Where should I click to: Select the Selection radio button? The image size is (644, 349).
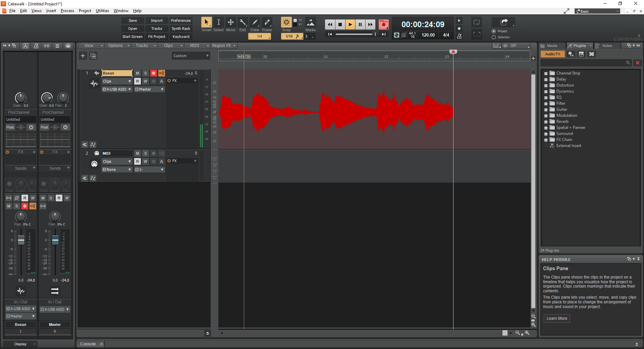point(494,37)
